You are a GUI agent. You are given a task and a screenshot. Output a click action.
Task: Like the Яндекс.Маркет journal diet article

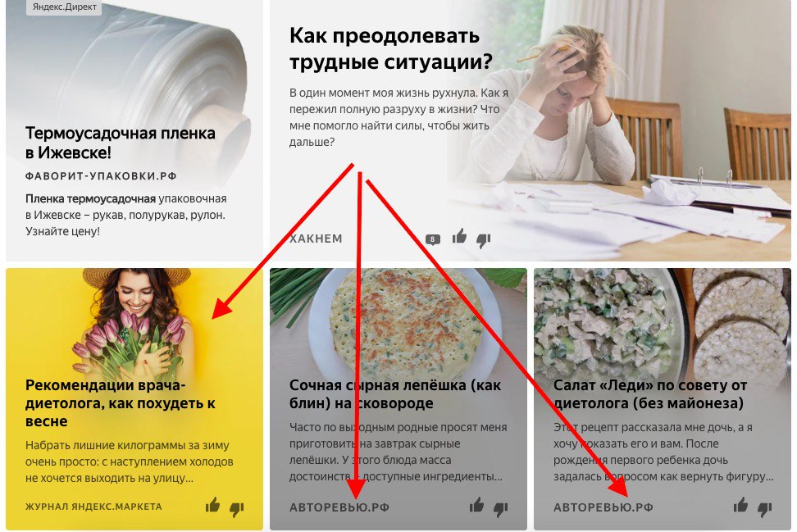[x=212, y=505]
